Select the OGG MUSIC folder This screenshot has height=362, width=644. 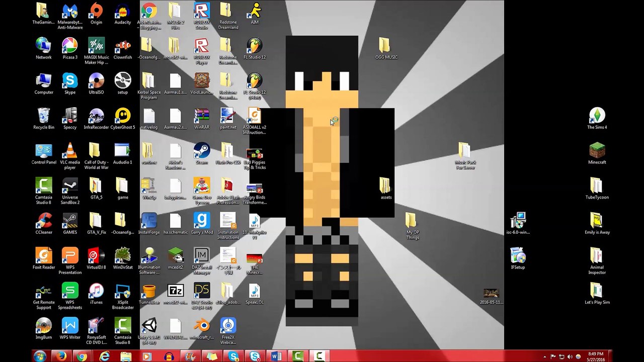(386, 49)
